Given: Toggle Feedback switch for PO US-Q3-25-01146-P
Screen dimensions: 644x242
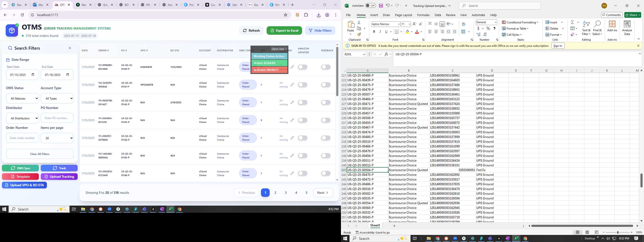Looking at the screenshot, I should point(326,173).
